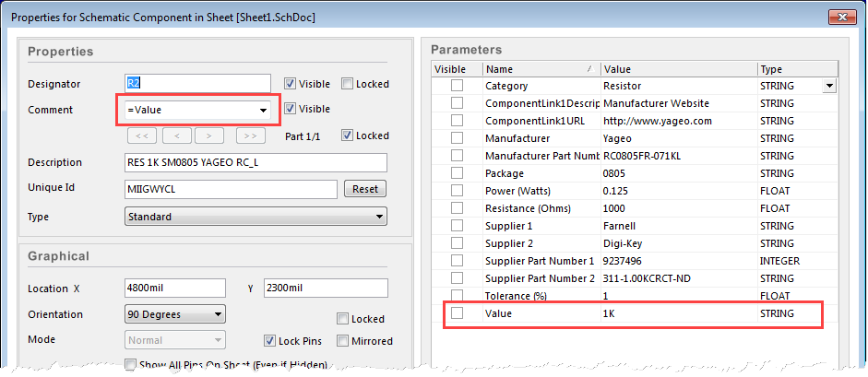The image size is (868, 377).
Task: Enable the Mirrored checkbox
Action: pos(343,341)
